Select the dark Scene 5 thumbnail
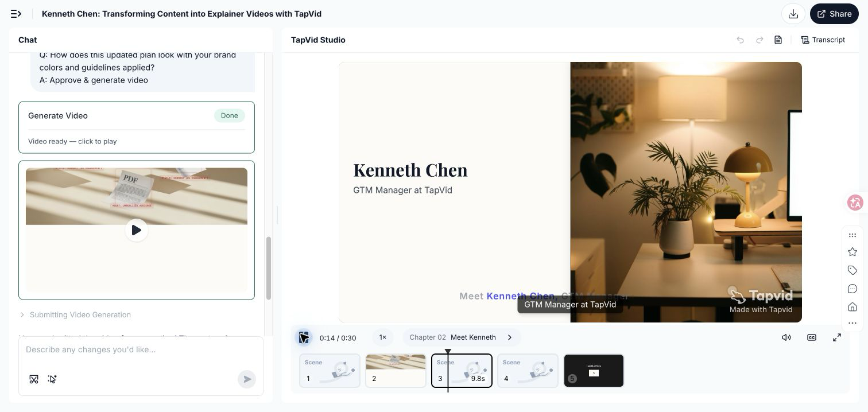The height and width of the screenshot is (412, 868). [x=594, y=371]
